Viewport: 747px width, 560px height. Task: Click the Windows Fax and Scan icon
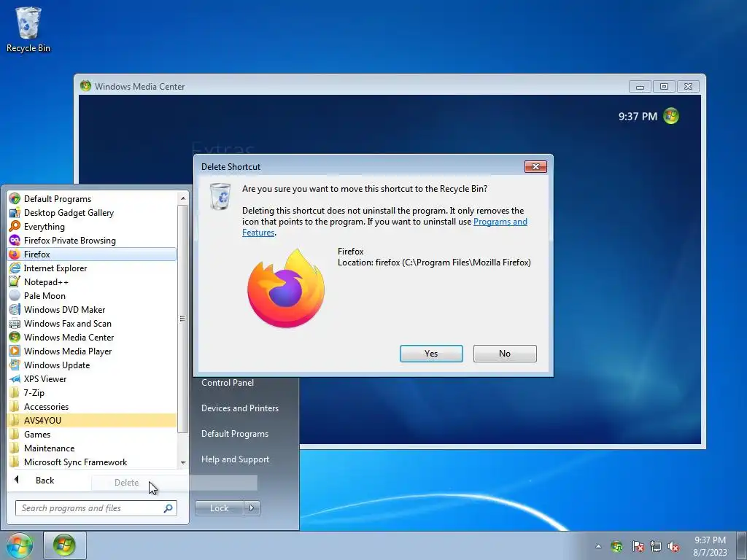15,323
